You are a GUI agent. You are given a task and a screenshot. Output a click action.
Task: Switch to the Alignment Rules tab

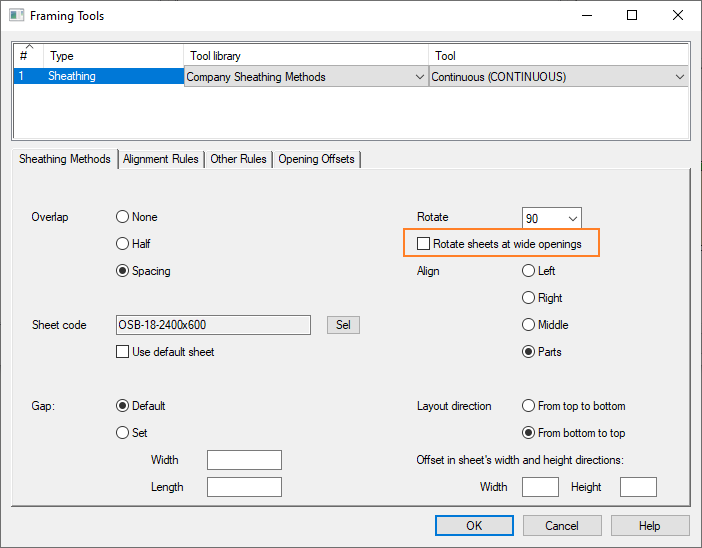[162, 159]
